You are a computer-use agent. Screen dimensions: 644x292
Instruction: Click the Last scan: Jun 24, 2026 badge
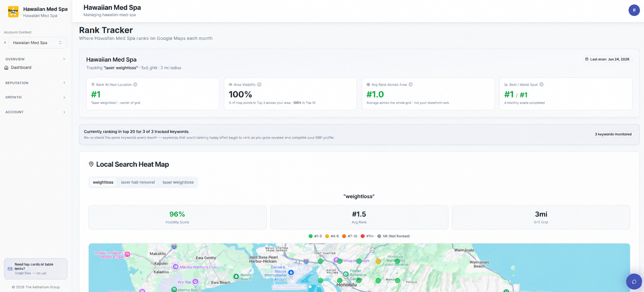(x=607, y=59)
